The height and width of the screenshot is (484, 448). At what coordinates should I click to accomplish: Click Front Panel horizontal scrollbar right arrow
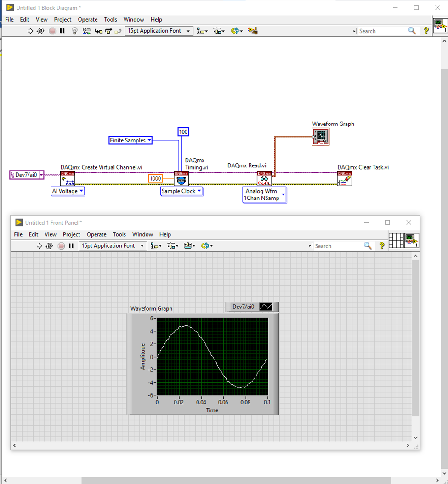tap(408, 445)
